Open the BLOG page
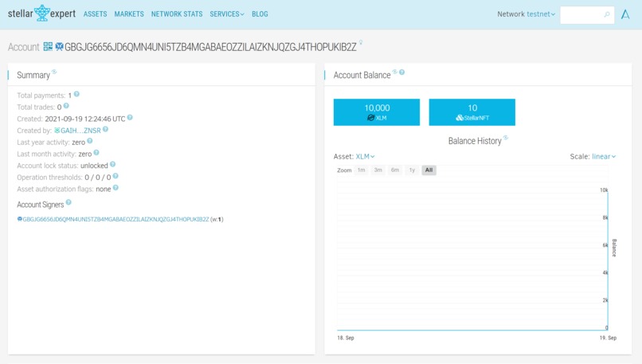 click(x=260, y=14)
